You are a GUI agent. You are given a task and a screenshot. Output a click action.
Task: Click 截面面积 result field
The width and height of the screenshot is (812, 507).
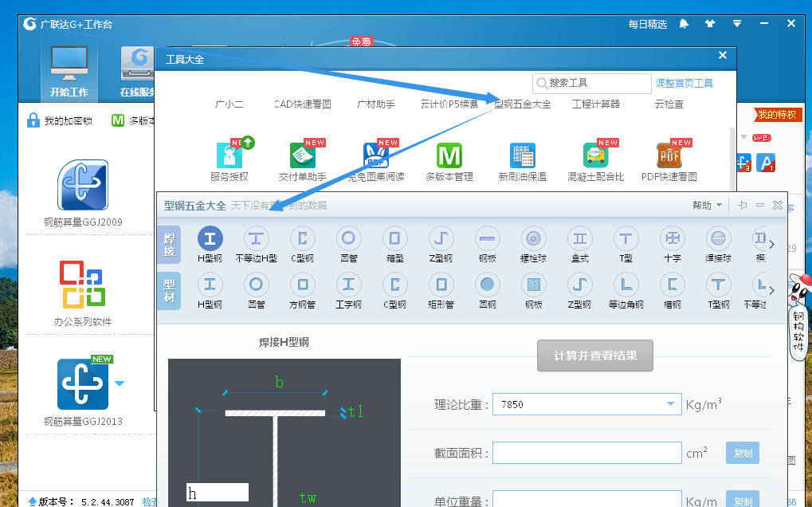click(586, 453)
